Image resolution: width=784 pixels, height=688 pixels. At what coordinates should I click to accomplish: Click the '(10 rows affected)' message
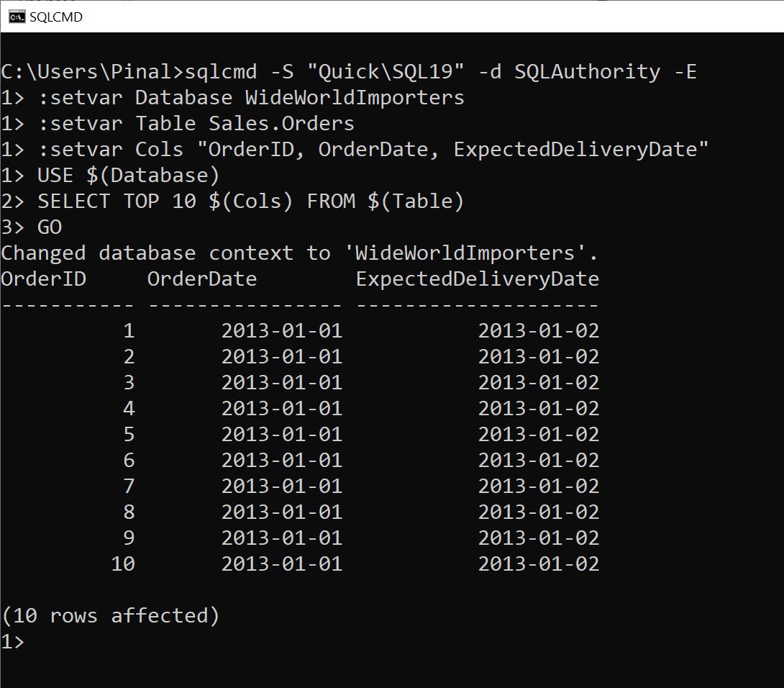pyautogui.click(x=110, y=615)
